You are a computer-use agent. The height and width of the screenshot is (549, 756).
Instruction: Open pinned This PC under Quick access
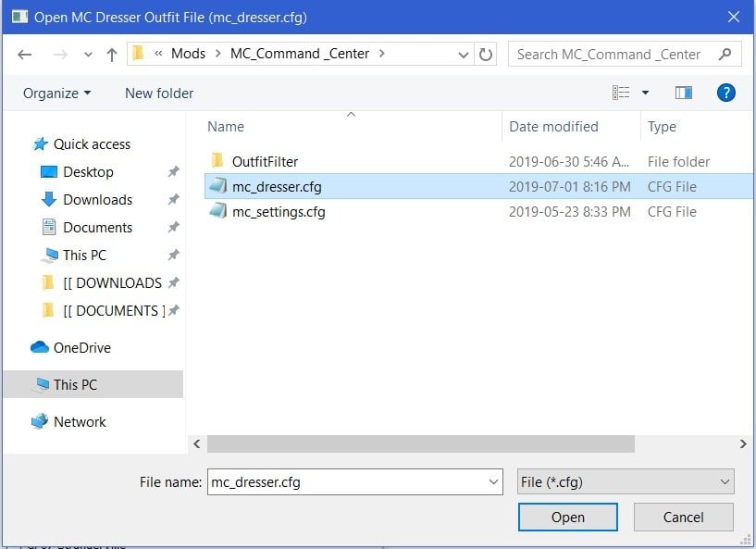pos(84,255)
